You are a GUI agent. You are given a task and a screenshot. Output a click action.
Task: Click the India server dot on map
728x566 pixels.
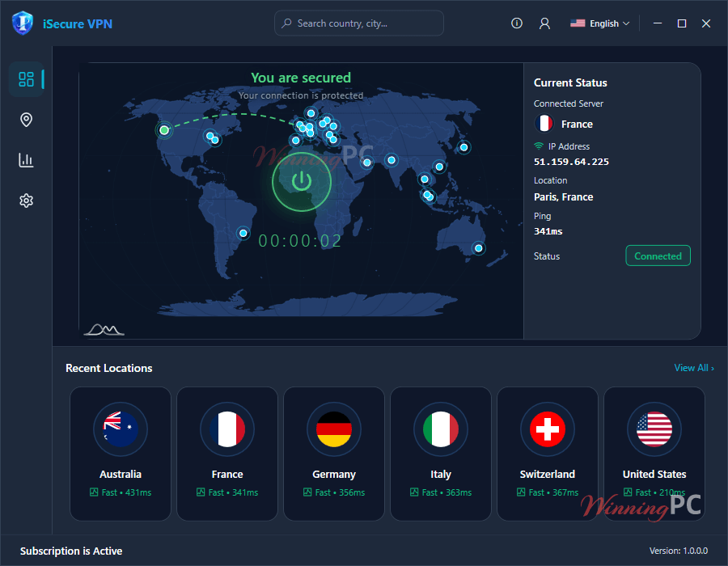point(392,160)
